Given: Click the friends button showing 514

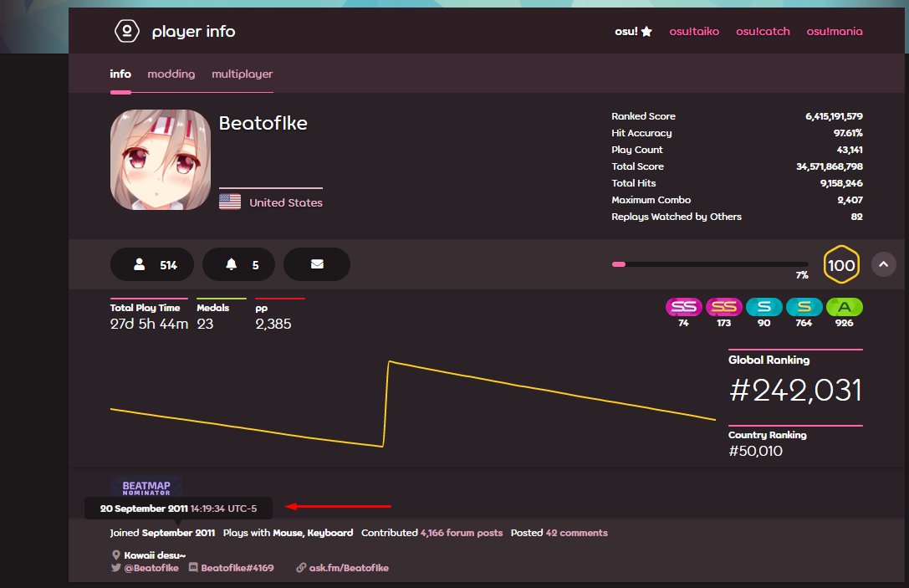Looking at the screenshot, I should (152, 264).
